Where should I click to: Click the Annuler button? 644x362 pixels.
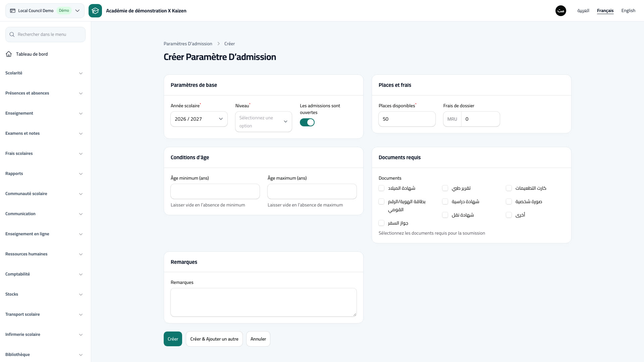coord(258,339)
